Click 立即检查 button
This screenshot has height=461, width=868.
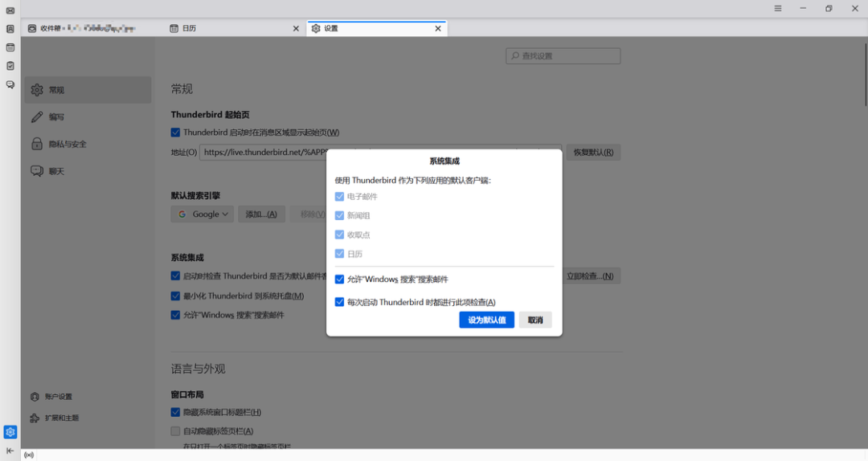point(590,275)
